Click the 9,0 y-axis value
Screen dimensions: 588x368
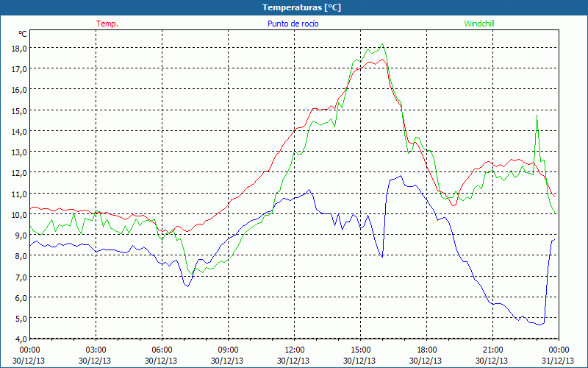coord(21,235)
